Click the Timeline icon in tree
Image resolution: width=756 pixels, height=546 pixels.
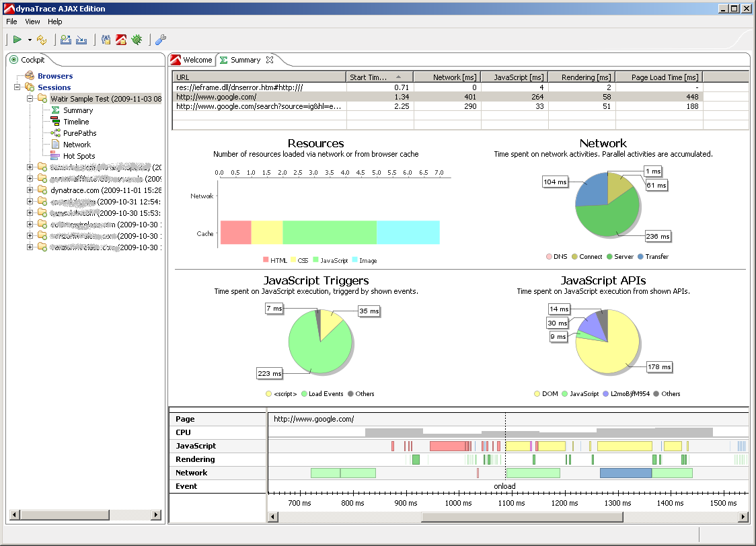tap(55, 122)
